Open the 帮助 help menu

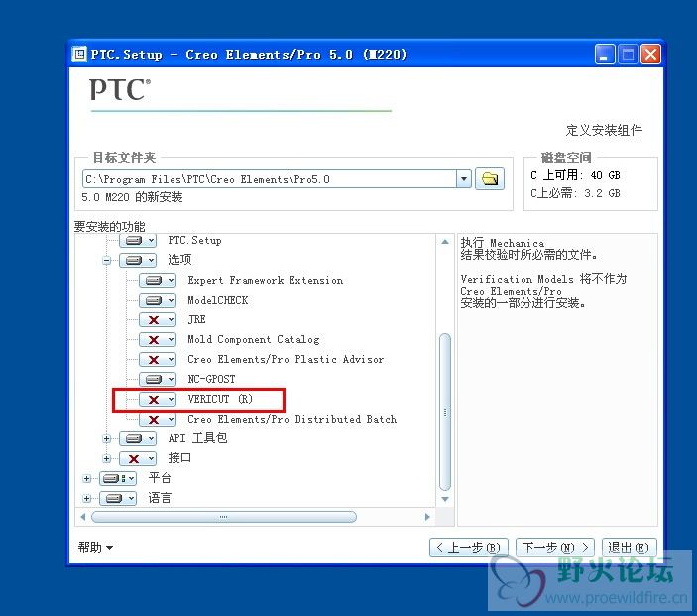95,548
